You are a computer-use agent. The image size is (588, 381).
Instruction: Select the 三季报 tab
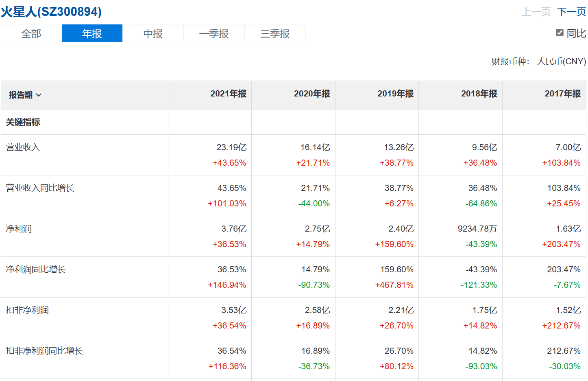pos(275,33)
